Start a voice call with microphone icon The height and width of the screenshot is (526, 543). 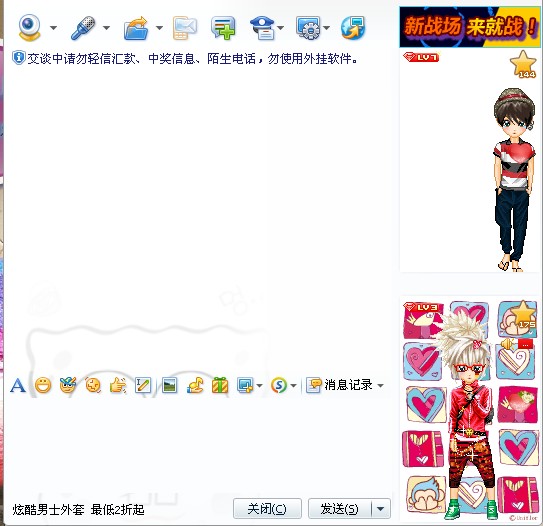click(83, 27)
